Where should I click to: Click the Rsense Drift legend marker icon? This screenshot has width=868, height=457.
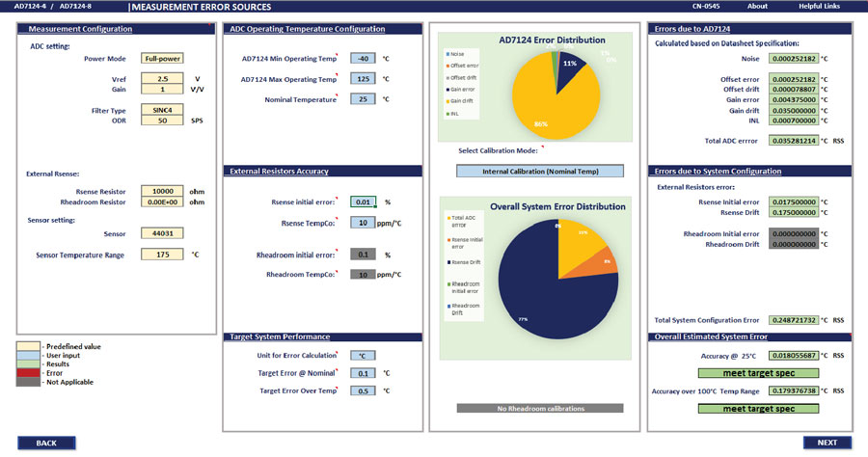pyautogui.click(x=448, y=262)
